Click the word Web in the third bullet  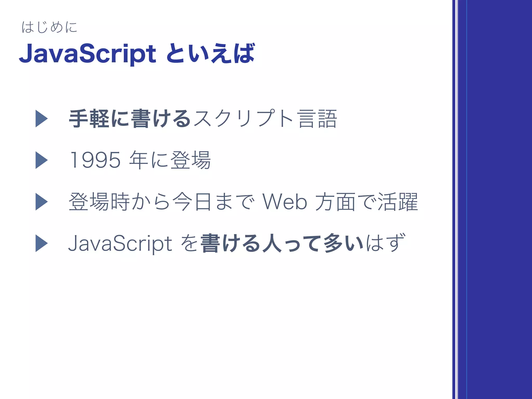(x=285, y=202)
